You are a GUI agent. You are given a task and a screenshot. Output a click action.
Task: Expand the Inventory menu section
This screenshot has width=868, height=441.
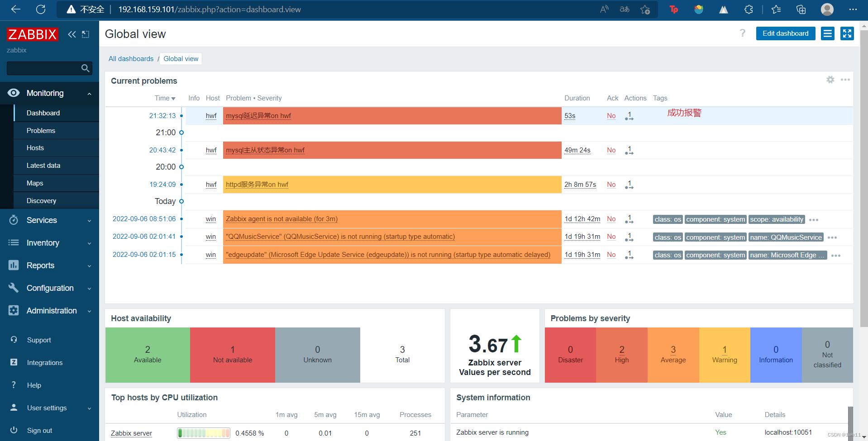[x=49, y=243]
